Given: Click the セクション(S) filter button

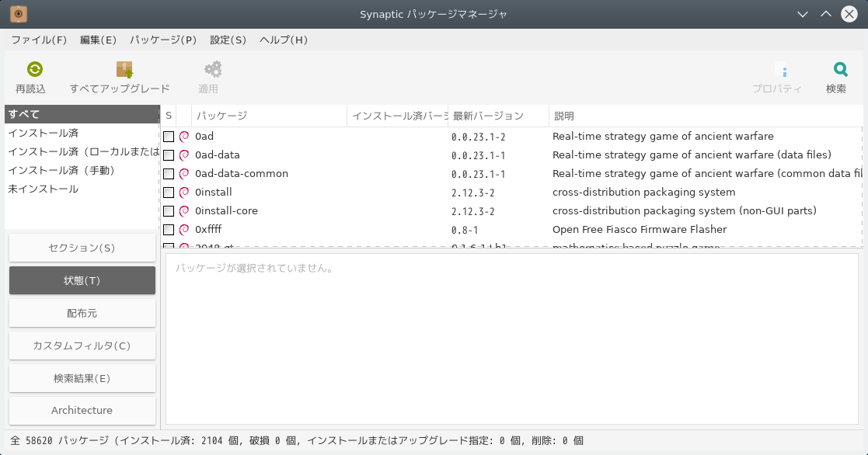Looking at the screenshot, I should [82, 248].
